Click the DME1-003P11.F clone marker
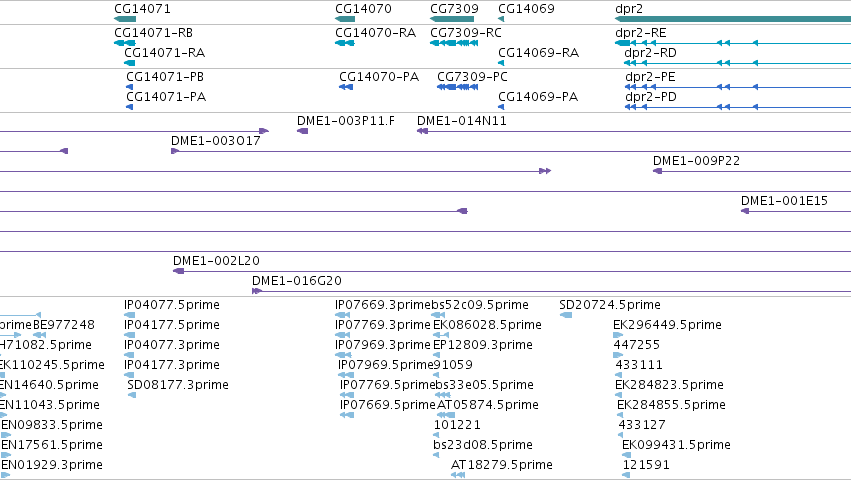851x480 pixels. click(302, 131)
